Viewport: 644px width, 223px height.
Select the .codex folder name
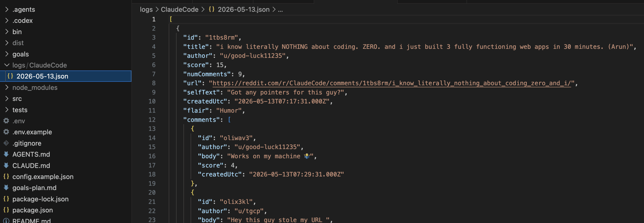point(23,21)
